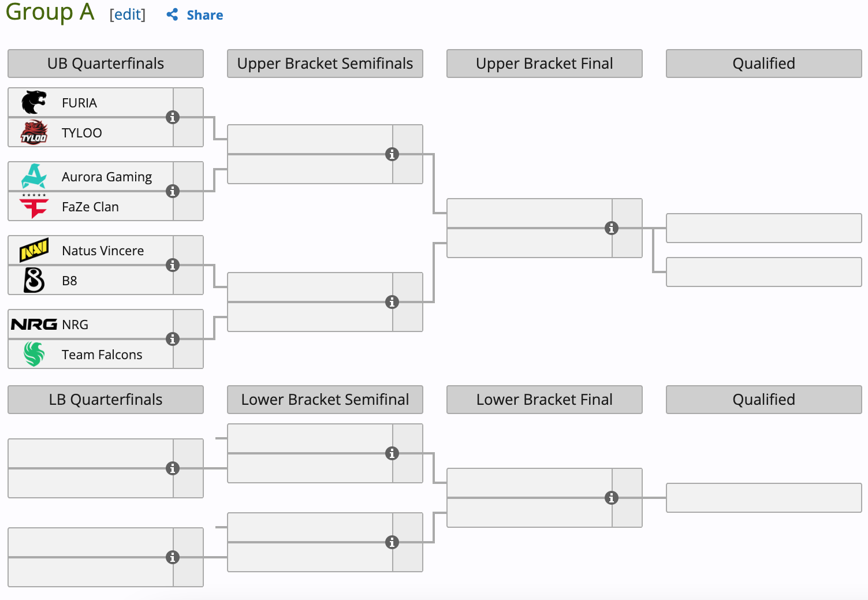Select the Natus Vincere team name
The image size is (868, 600).
pos(103,251)
